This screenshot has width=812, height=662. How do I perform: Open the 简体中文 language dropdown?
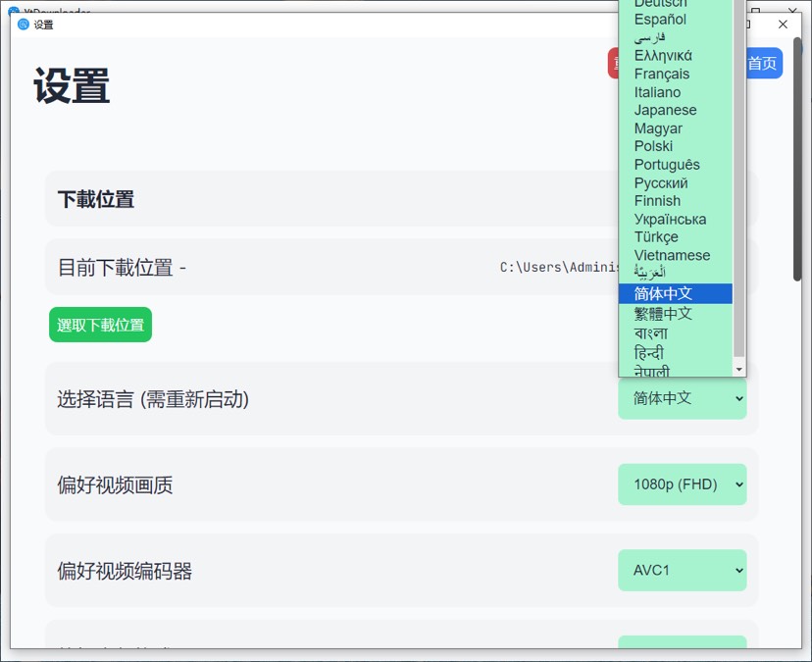pos(682,398)
